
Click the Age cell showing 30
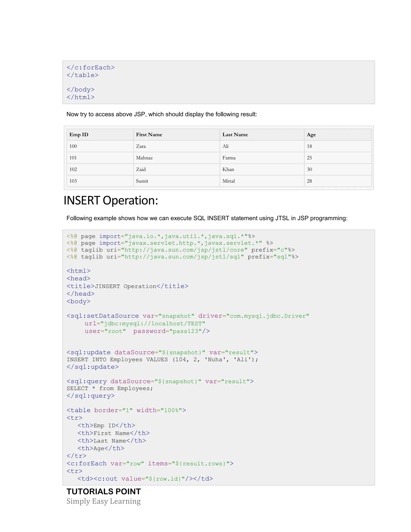click(309, 170)
